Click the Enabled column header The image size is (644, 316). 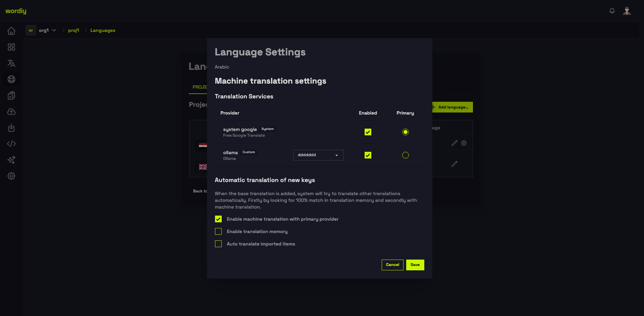click(368, 113)
